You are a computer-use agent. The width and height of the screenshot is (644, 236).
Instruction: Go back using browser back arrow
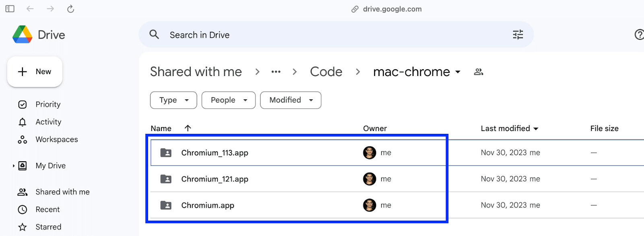[30, 9]
